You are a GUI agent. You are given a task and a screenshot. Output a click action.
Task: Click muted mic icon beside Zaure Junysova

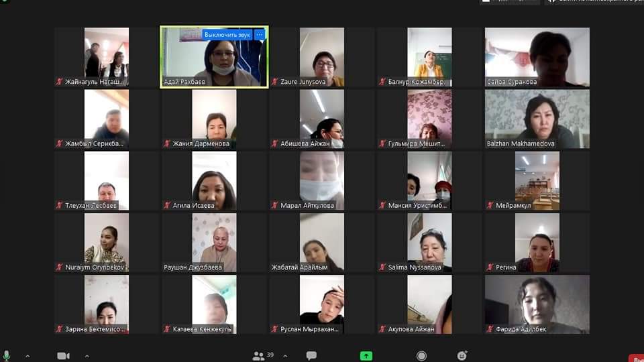coord(275,82)
